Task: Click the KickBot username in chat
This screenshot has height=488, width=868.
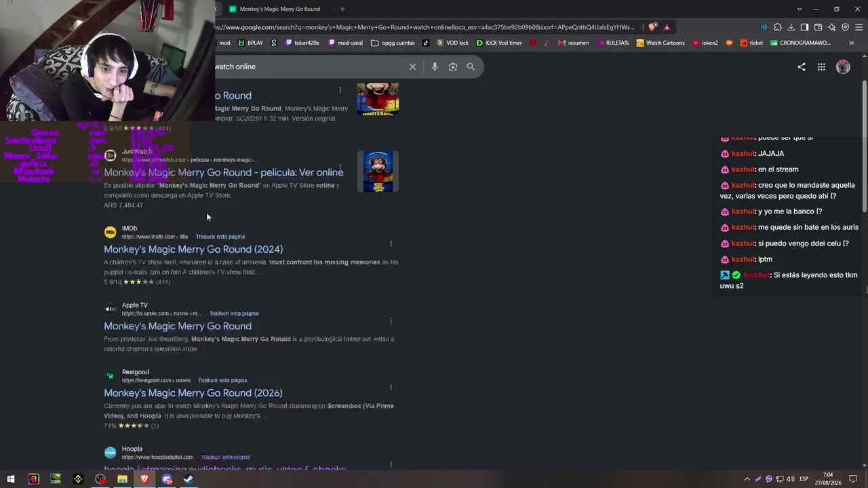Action: tap(756, 275)
